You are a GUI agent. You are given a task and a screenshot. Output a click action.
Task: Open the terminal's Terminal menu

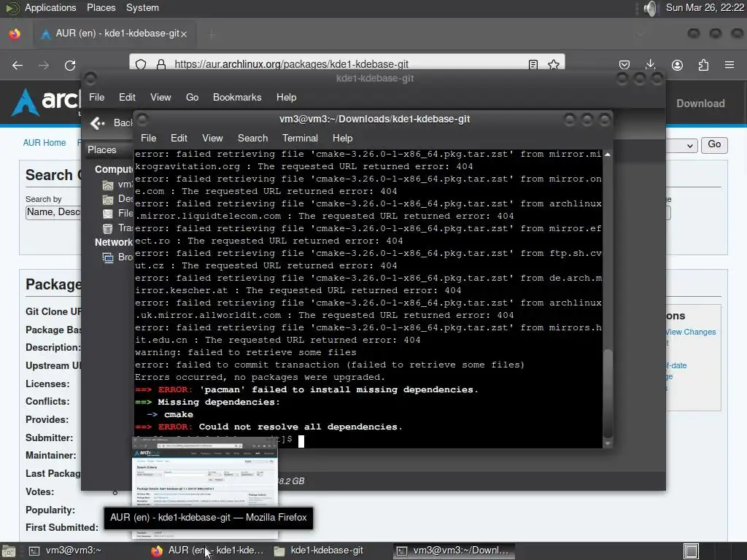tap(300, 138)
